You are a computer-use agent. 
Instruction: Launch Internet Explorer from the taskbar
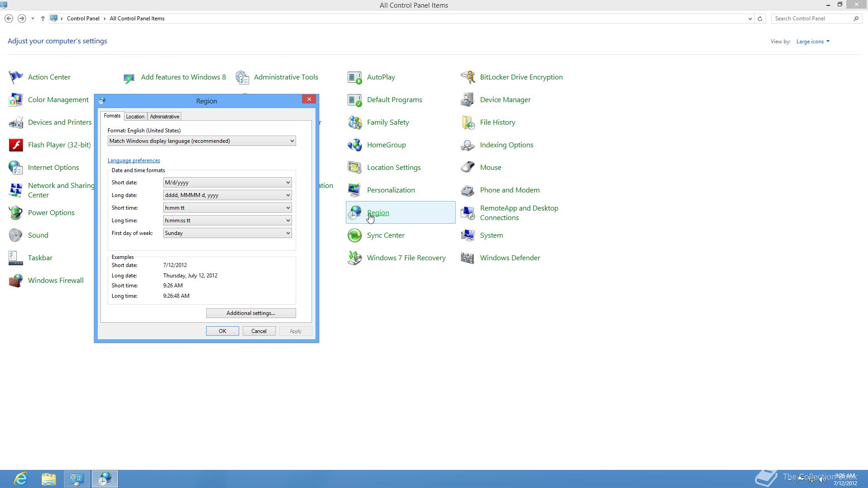point(21,479)
